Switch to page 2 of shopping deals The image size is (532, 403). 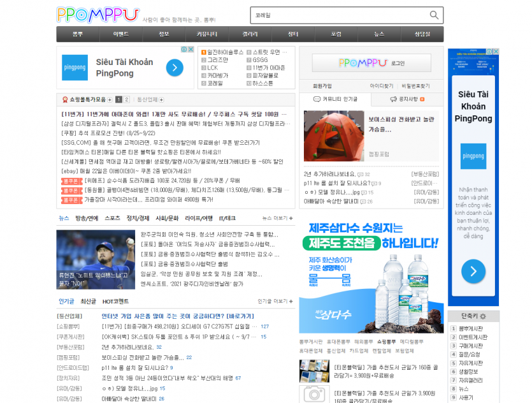click(x=126, y=99)
